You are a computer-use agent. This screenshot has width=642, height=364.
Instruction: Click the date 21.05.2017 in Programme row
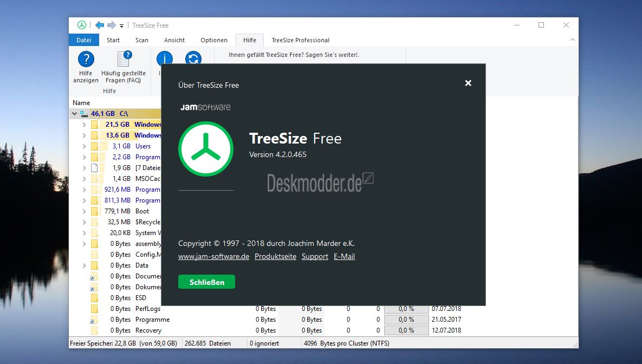446,320
